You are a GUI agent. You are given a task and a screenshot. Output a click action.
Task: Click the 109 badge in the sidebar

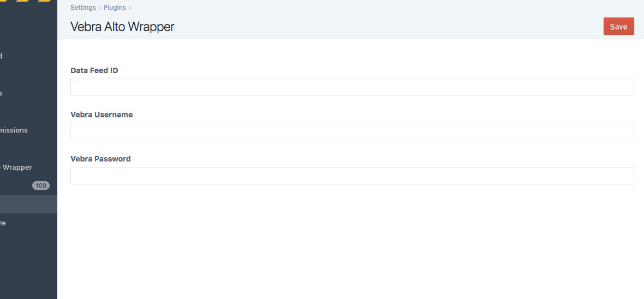40,186
